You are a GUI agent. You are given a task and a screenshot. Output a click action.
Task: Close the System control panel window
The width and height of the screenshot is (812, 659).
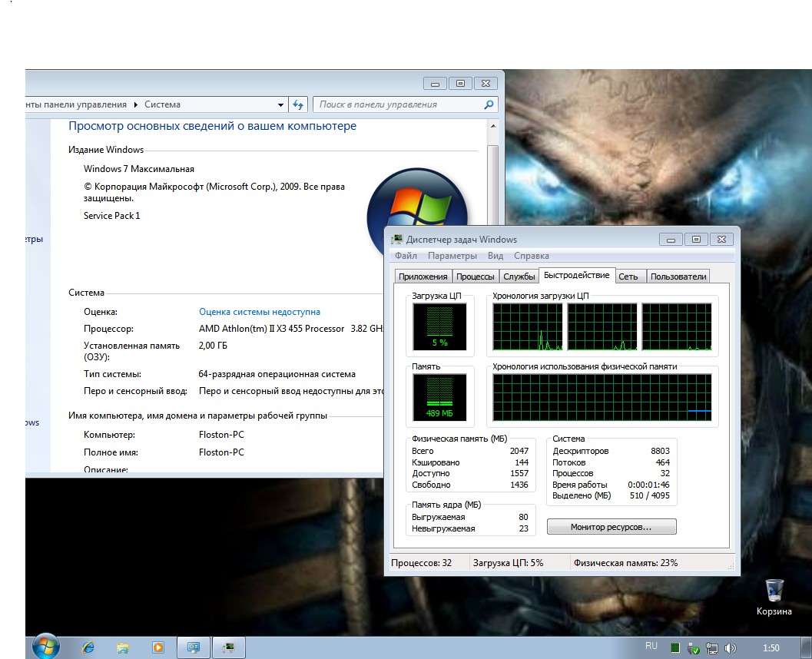[486, 84]
